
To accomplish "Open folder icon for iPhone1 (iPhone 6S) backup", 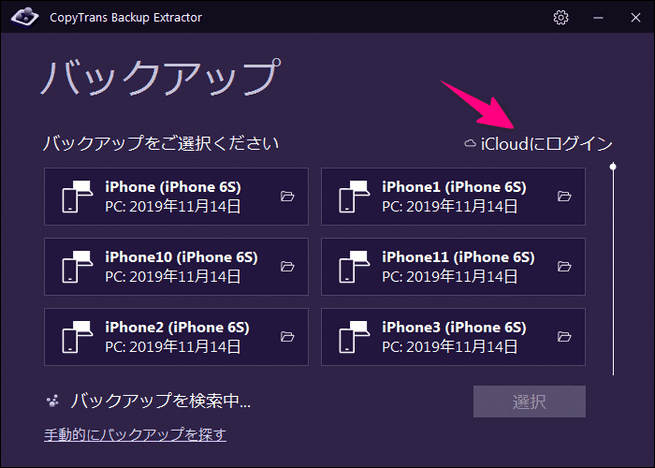I will point(564,196).
